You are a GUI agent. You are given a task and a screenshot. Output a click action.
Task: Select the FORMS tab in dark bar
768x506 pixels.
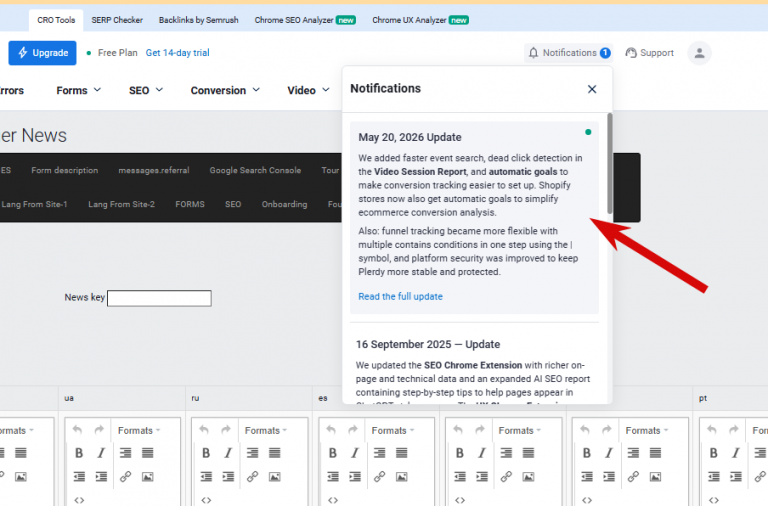[x=190, y=204]
